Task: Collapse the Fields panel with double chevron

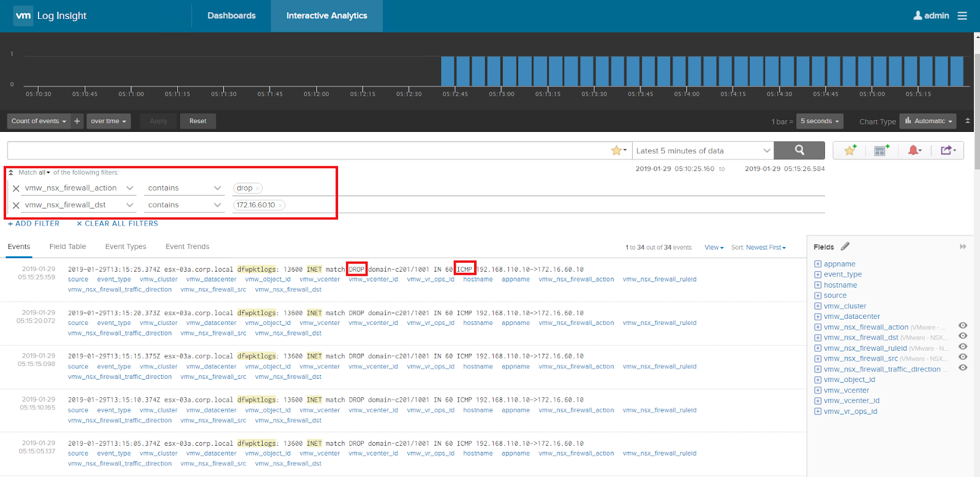Action: pyautogui.click(x=963, y=246)
